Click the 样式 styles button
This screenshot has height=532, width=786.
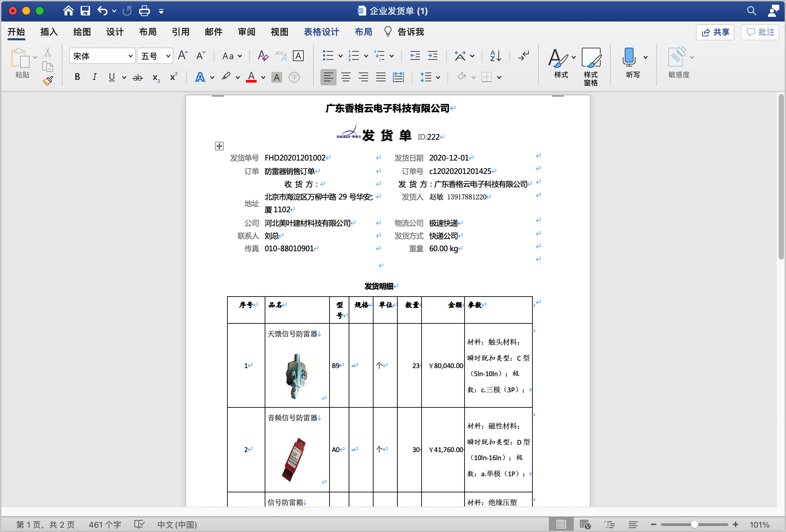[x=561, y=63]
